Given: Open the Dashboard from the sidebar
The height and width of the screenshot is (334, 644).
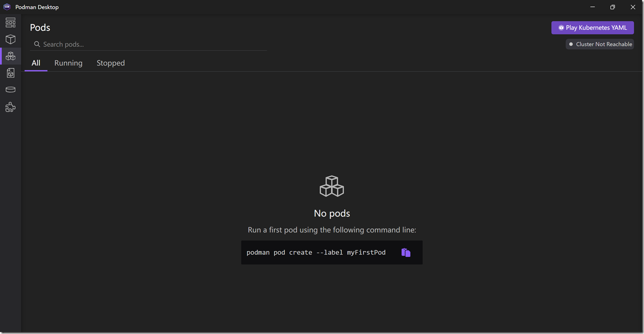Looking at the screenshot, I should pos(10,23).
